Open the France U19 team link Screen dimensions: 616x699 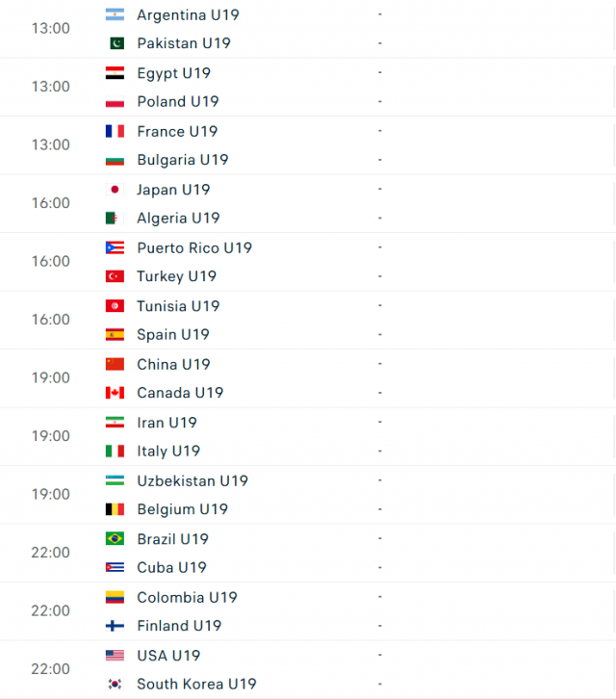click(177, 132)
